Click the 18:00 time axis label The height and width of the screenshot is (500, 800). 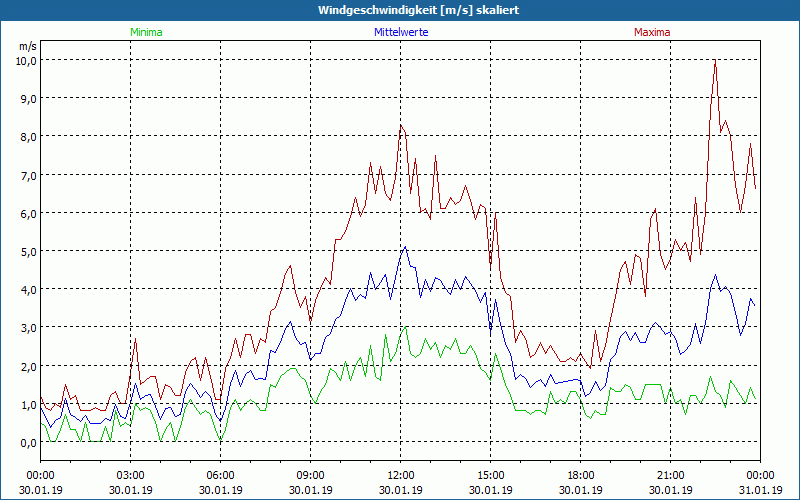(x=581, y=476)
